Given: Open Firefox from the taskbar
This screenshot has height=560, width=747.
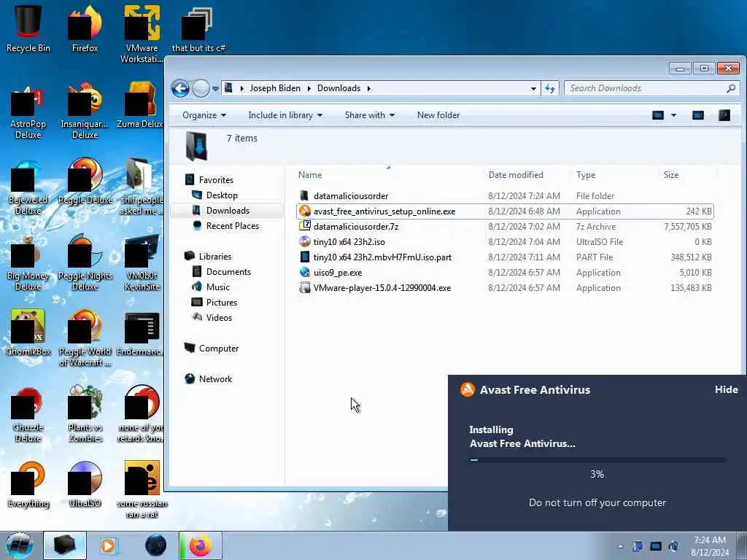Looking at the screenshot, I should tap(201, 545).
